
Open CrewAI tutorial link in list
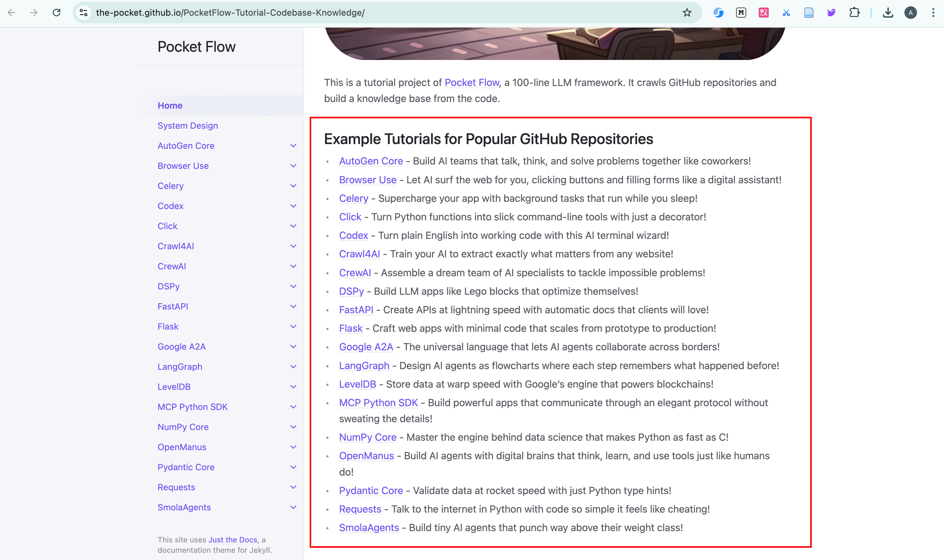[x=355, y=273]
